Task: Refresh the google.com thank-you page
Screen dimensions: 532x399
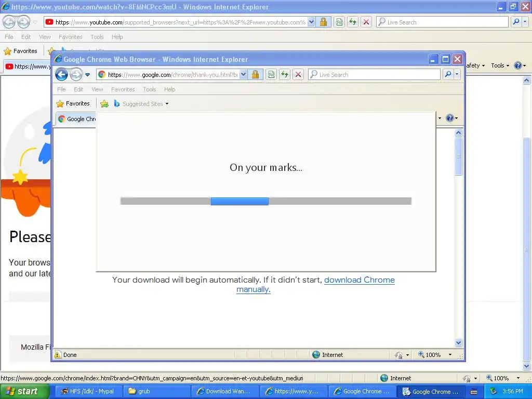Action: pos(285,74)
